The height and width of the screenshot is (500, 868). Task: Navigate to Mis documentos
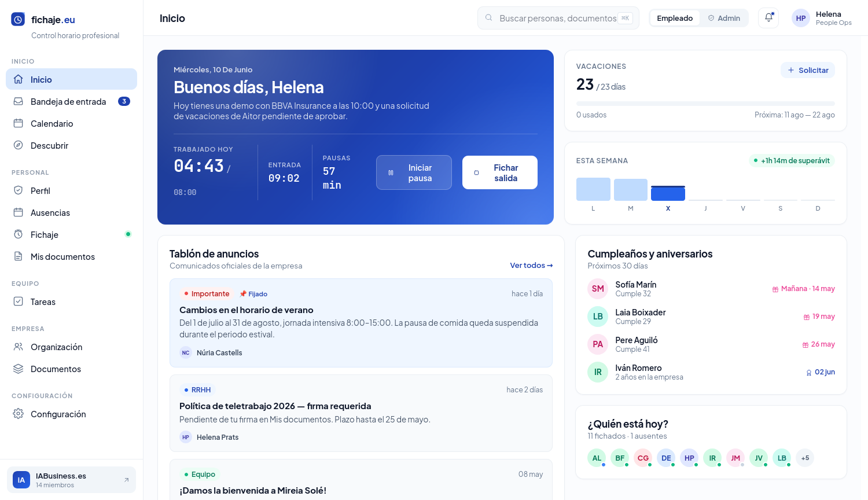click(x=71, y=256)
